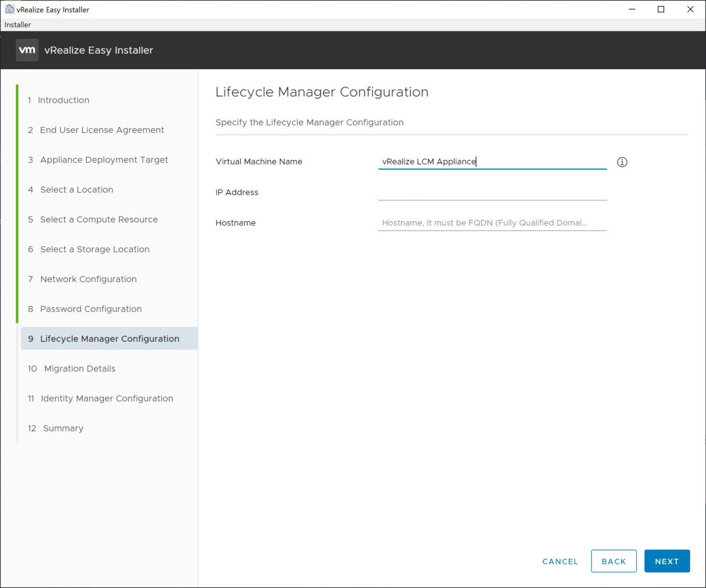Maximize the installer window
Screen dimensions: 706x588
(661, 9)
